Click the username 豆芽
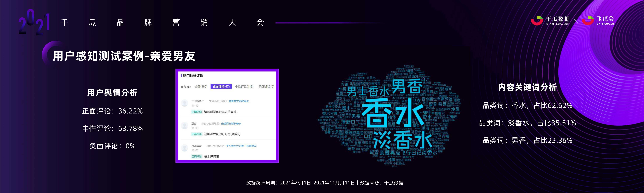Image resolution: width=644 pixels, height=193 pixels. [x=194, y=124]
